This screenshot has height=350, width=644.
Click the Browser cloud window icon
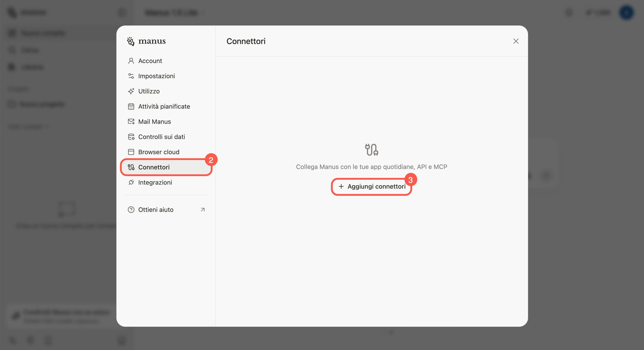click(x=131, y=152)
